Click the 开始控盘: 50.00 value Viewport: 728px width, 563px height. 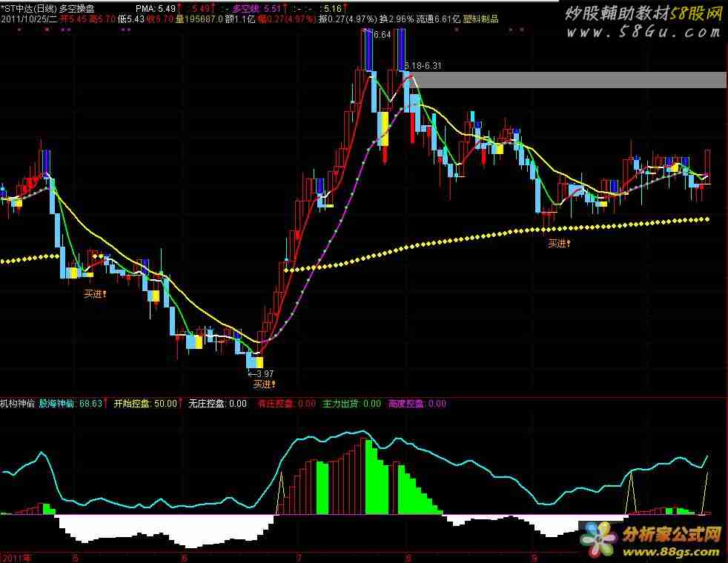(x=145, y=404)
